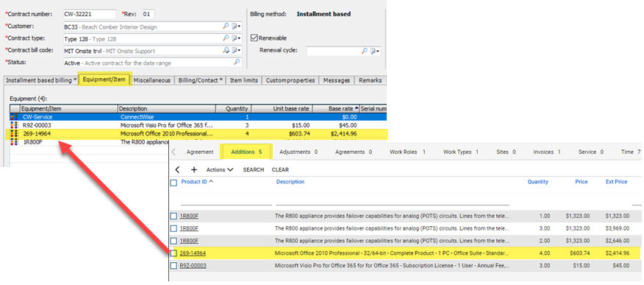This screenshot has height=285, width=644.
Task: Open the Renewal cycle options dropdown
Action: coord(375,52)
